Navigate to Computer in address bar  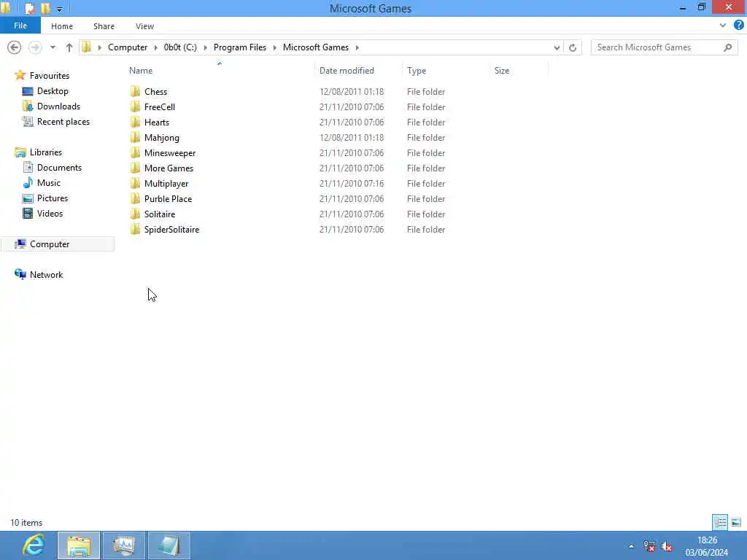click(128, 47)
